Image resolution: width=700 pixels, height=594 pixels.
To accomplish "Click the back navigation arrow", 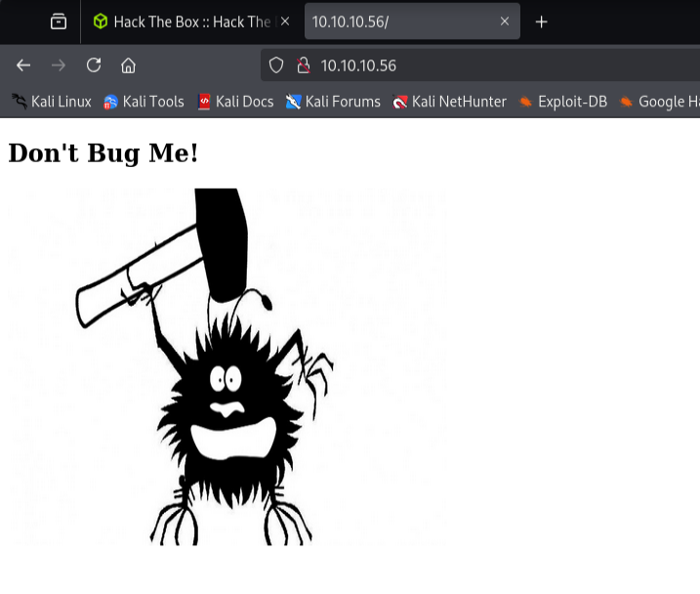I will 23,65.
